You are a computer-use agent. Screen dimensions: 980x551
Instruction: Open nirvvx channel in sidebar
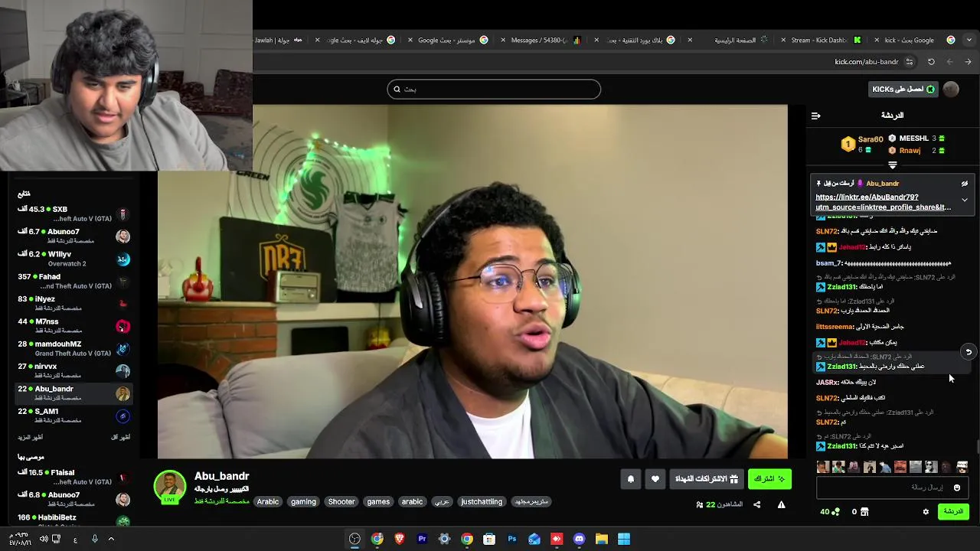tap(73, 370)
